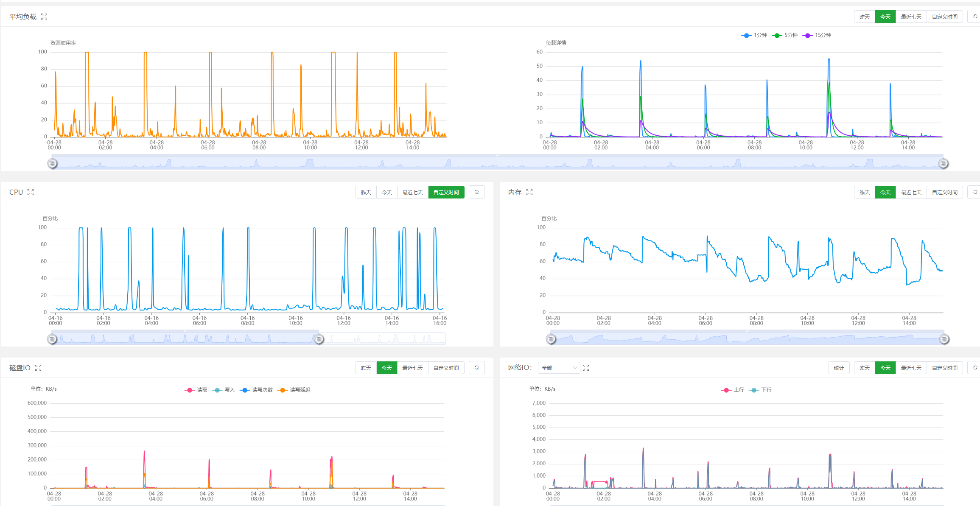Toggle the 5分钟 load legend series
The width and height of the screenshot is (980, 506).
[785, 35]
